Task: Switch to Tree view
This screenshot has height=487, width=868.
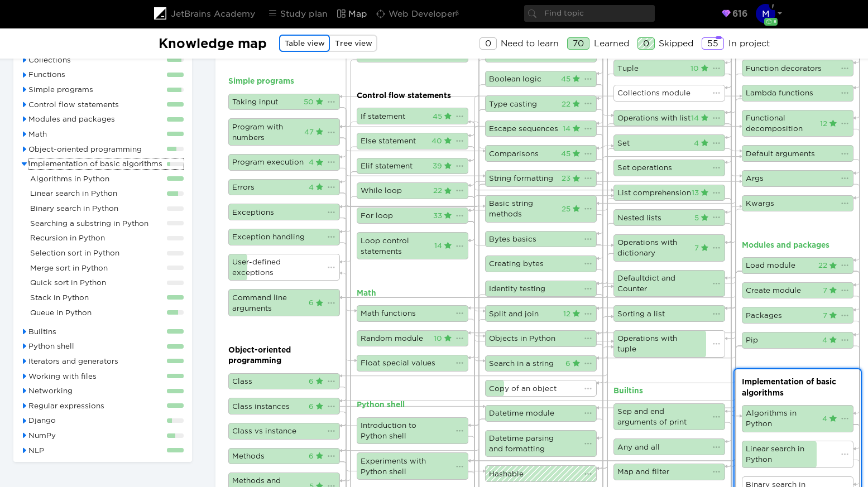Action: click(x=353, y=43)
